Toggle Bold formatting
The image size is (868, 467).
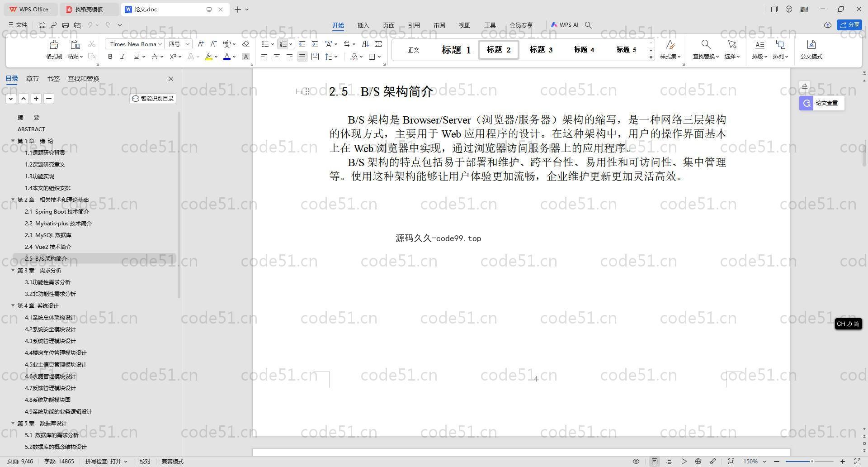[x=110, y=57]
